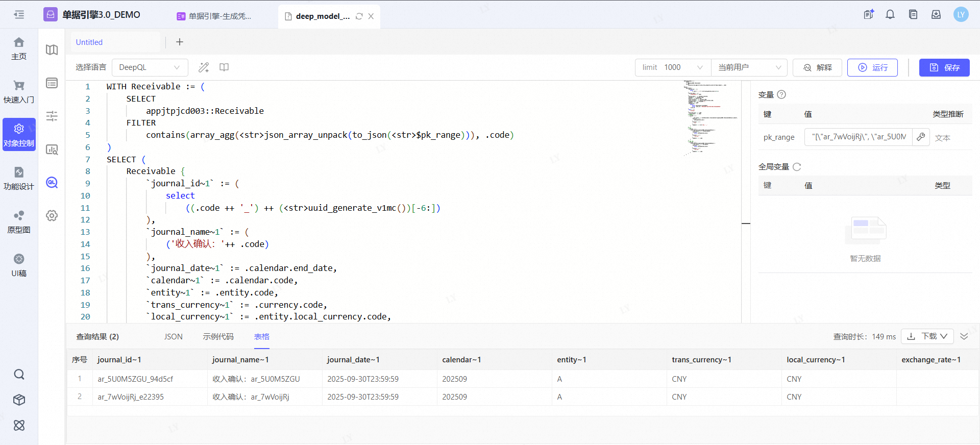Open the 当前用户 dropdown

pyautogui.click(x=749, y=67)
